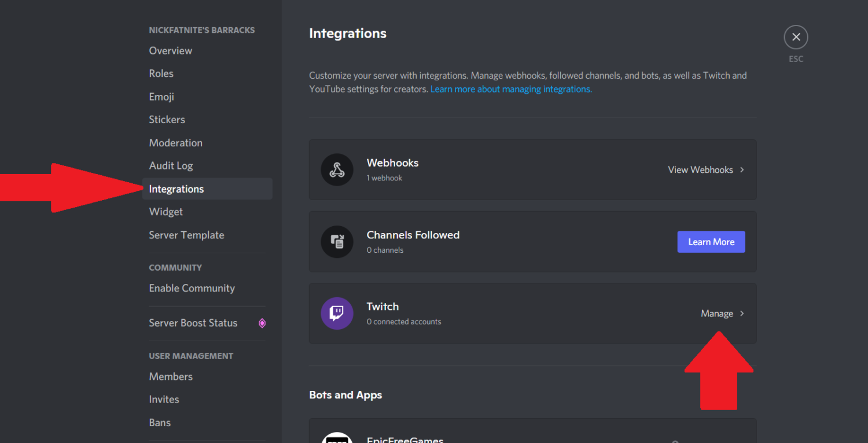The width and height of the screenshot is (868, 443).
Task: Click the Webhooks icon
Action: 337,169
